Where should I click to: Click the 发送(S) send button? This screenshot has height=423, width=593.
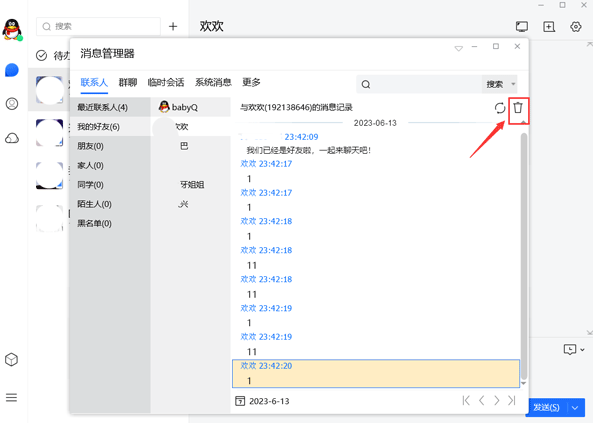point(546,407)
